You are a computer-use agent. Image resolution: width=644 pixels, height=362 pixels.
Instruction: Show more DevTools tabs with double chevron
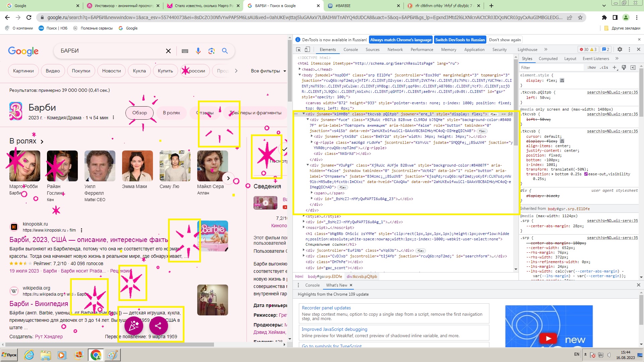(x=546, y=49)
